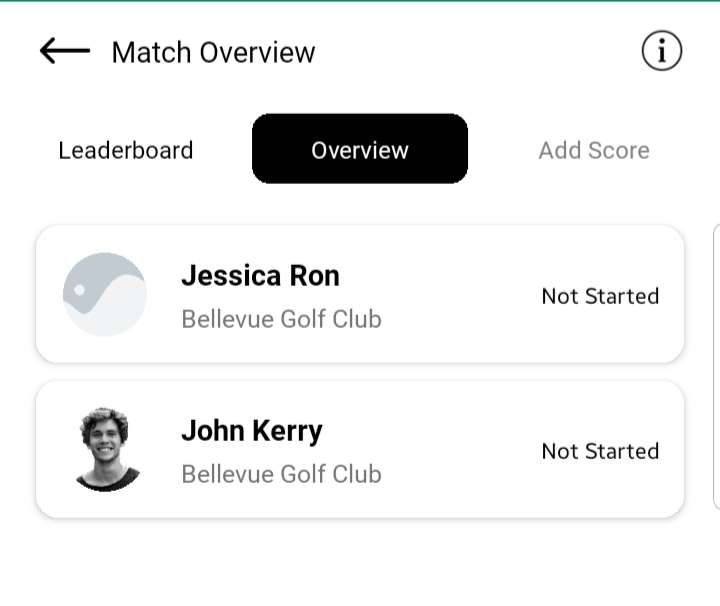Open the Add Score tab

point(594,151)
